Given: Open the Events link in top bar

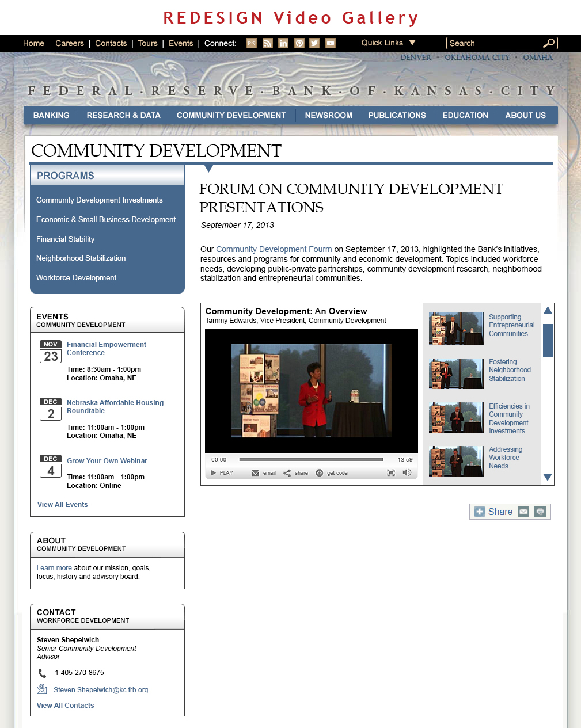Looking at the screenshot, I should pos(181,43).
